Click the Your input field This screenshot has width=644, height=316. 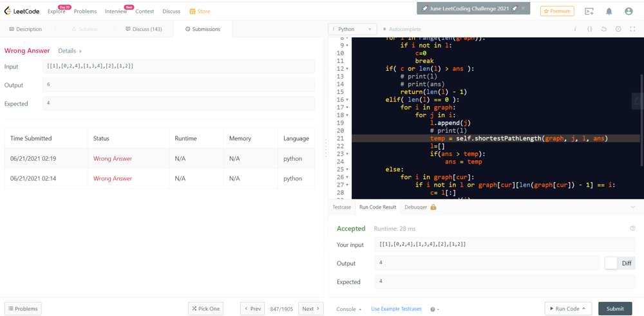(505, 245)
